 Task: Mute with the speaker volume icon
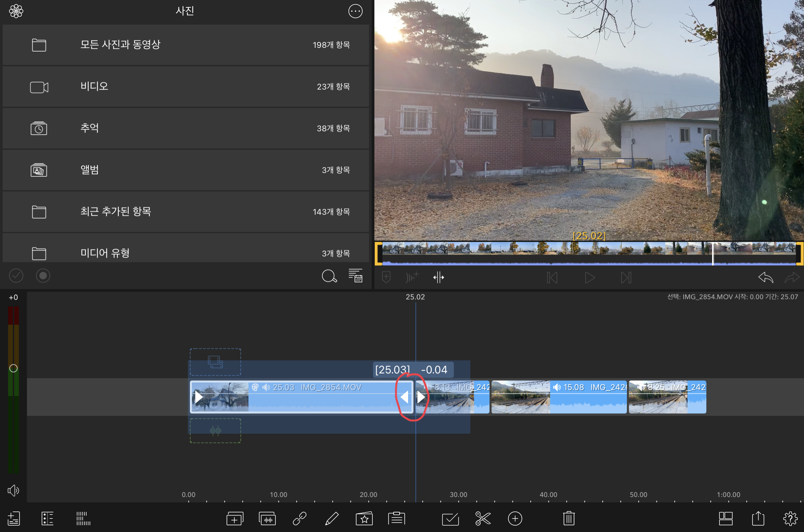[x=13, y=490]
